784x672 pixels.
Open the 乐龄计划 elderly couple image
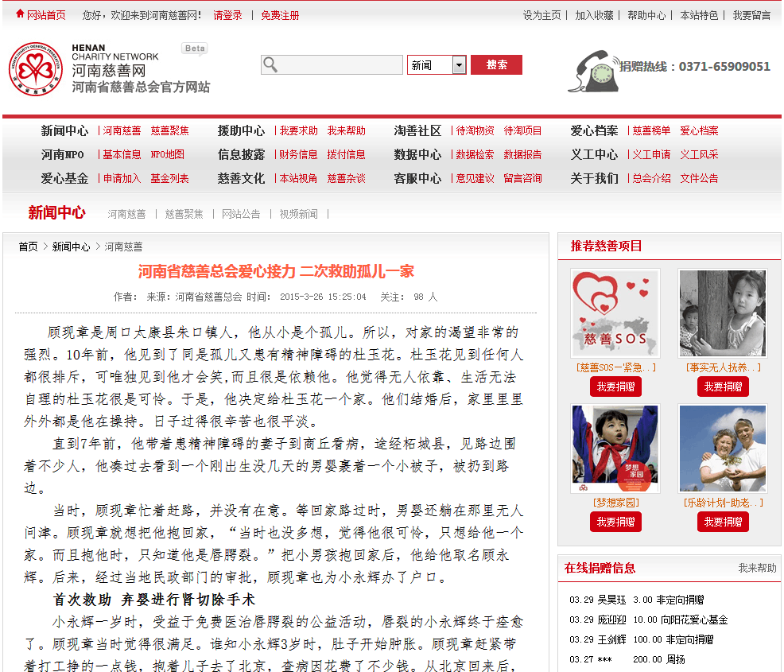coord(723,449)
